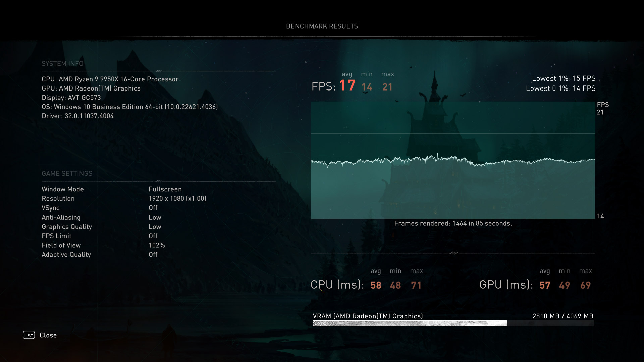644x362 pixels.
Task: Open the Resolution 1920 x 1080 setting
Action: [x=178, y=198]
